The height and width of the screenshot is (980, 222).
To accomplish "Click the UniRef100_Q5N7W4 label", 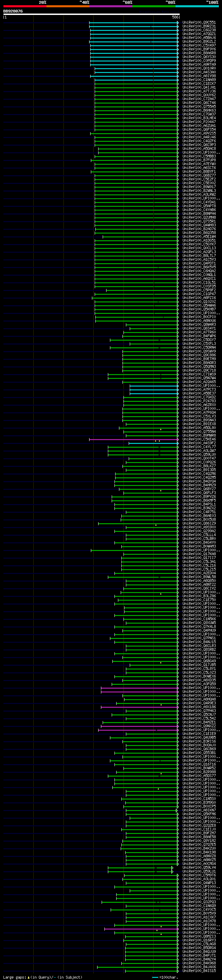I will click(x=199, y=378).
